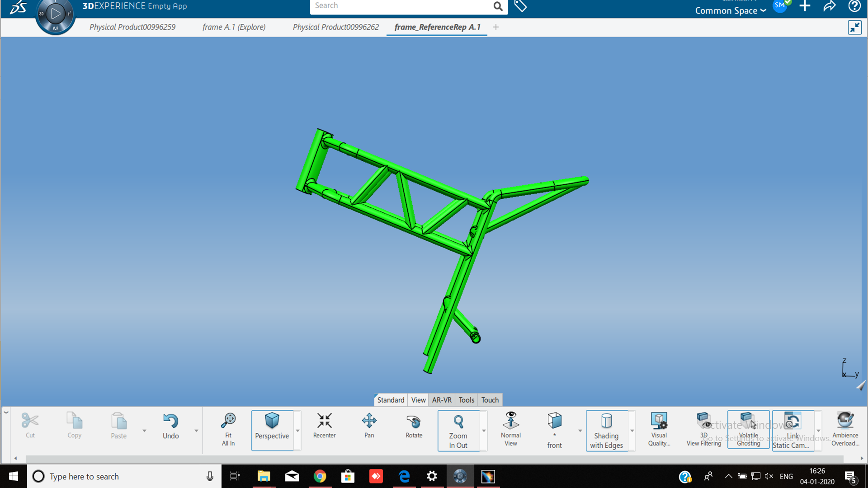The width and height of the screenshot is (868, 488).
Task: Click the Copy tool icon
Action: tap(74, 421)
